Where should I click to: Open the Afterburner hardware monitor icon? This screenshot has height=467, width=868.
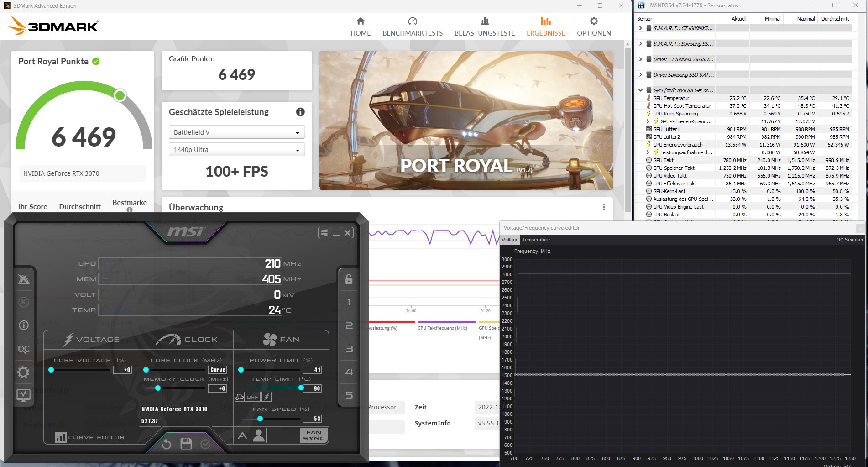[x=24, y=395]
